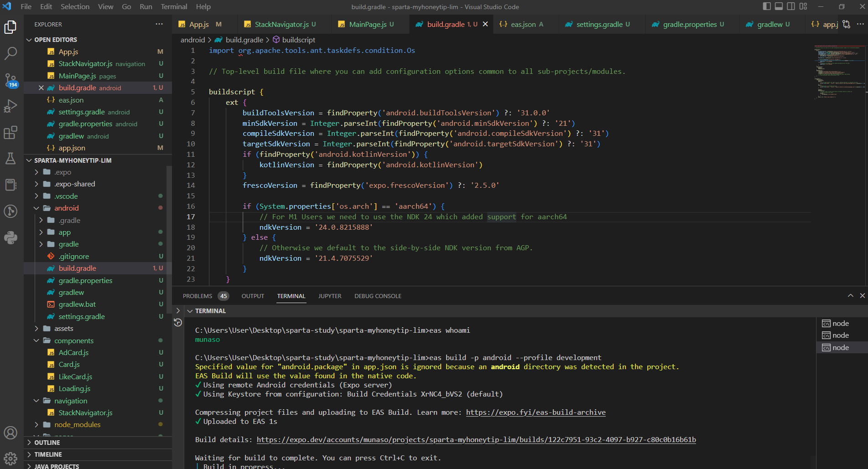Switch to the eas.json editor tab
The height and width of the screenshot is (469, 868).
click(x=523, y=24)
